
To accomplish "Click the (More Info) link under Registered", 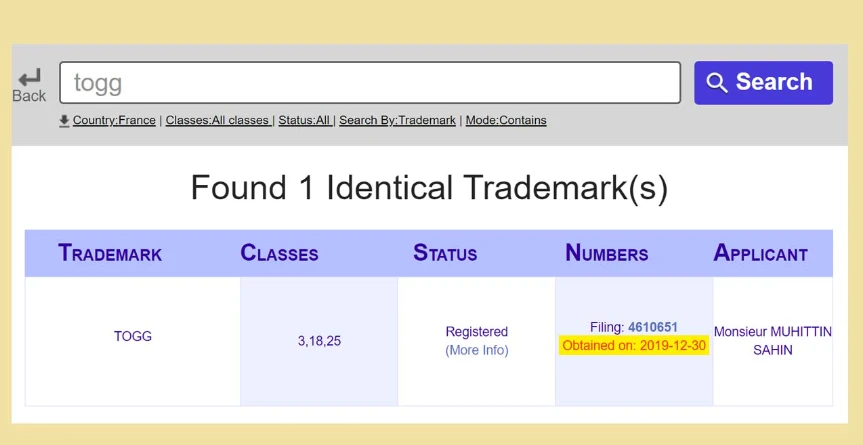I will coord(477,350).
